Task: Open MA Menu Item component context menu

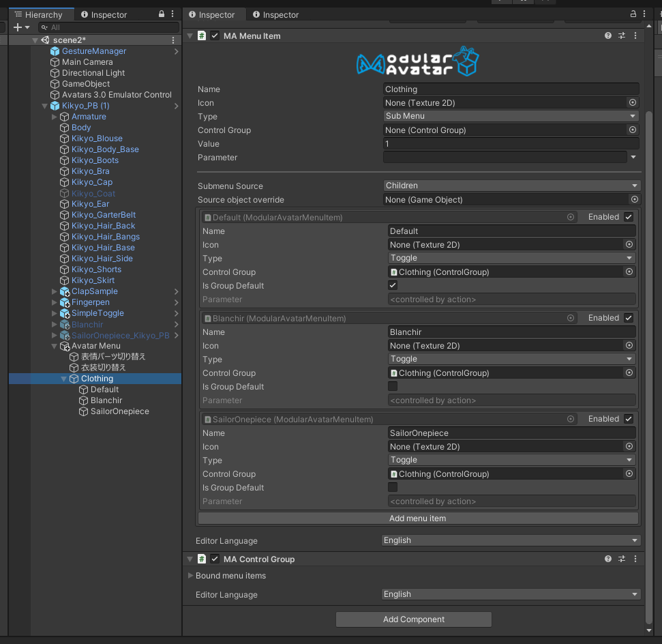Action: (635, 36)
